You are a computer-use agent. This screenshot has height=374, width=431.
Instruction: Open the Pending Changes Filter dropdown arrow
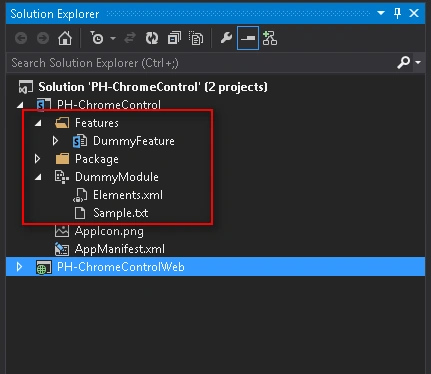tap(113, 38)
